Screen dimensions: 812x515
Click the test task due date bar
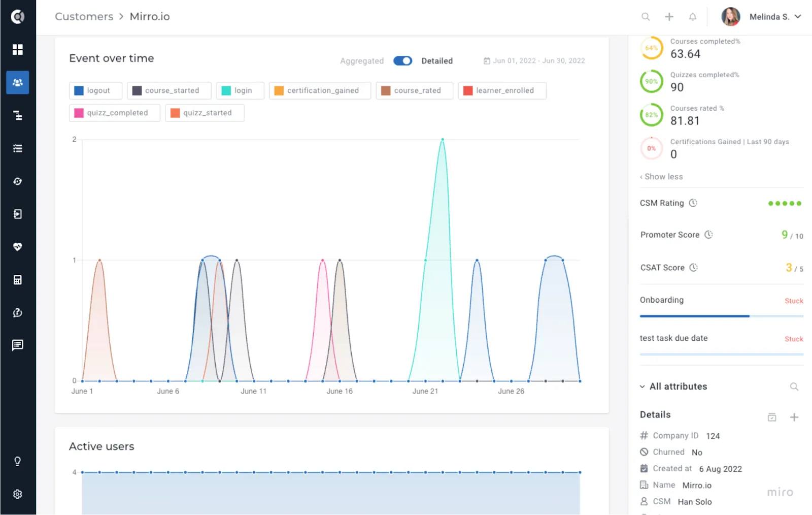coord(722,354)
